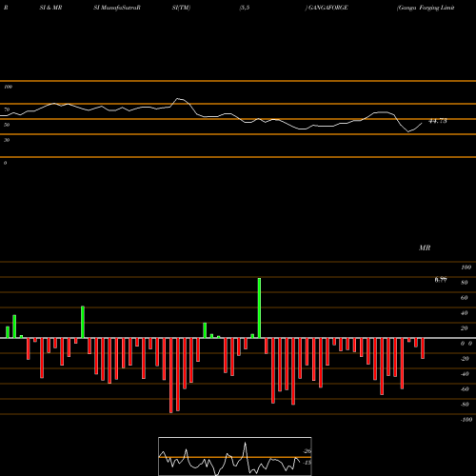Click the RSI axis label 70
476x476 pixels.
click(x=7, y=109)
